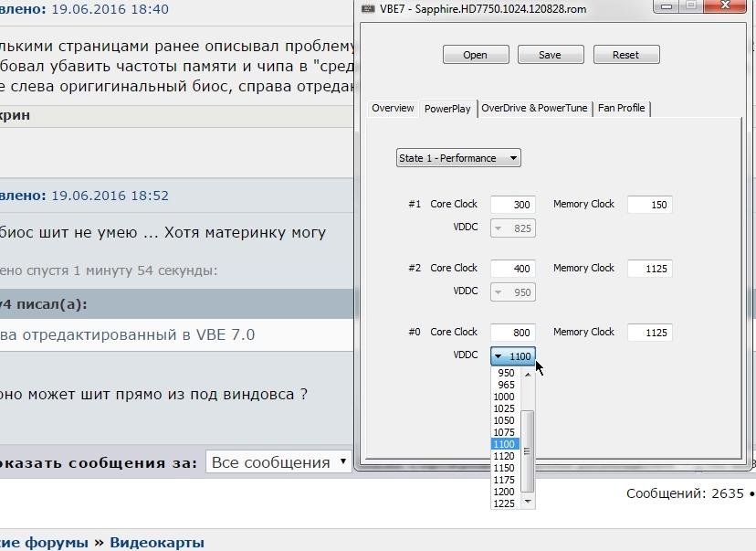Image resolution: width=756 pixels, height=551 pixels.
Task: Minimize the VBE7 window
Action: pos(667,5)
